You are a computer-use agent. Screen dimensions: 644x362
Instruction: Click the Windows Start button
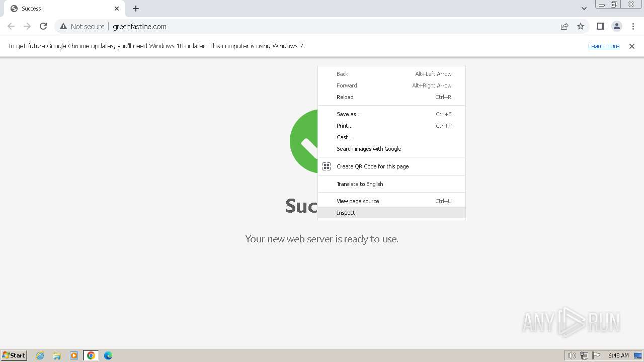14,355
